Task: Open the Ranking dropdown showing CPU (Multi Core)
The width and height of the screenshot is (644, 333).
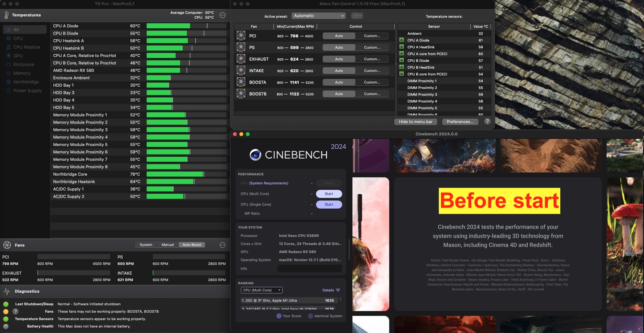Action: coord(262,290)
